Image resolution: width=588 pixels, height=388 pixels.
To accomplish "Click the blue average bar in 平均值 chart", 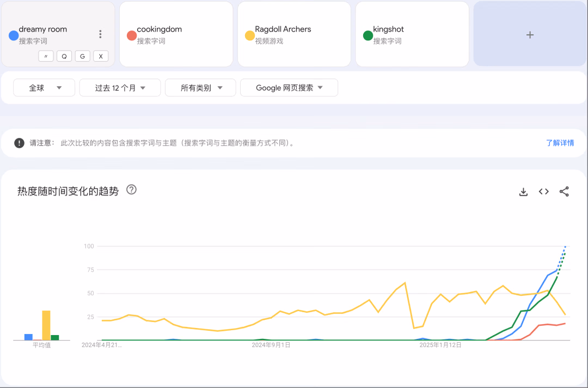I will tap(28, 337).
